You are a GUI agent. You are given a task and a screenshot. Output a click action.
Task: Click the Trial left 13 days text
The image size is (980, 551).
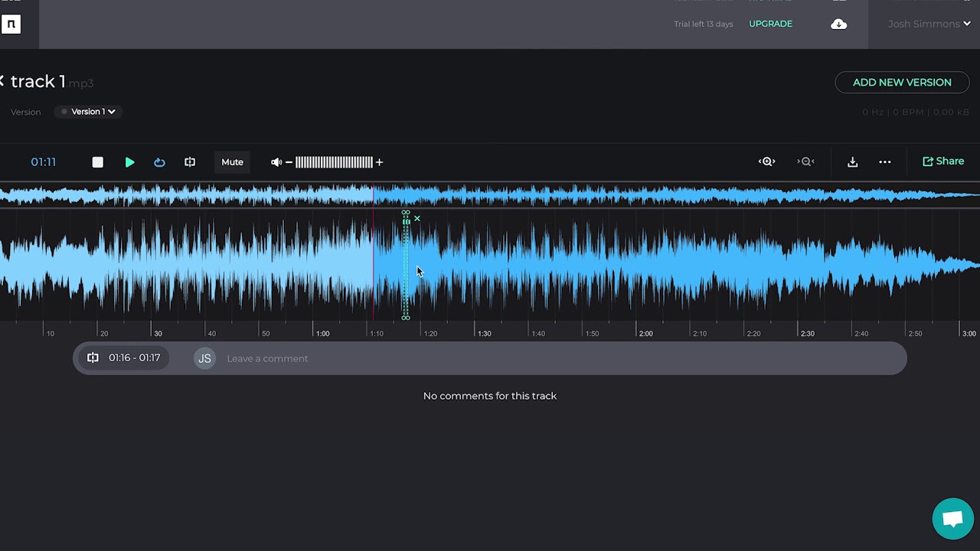pyautogui.click(x=703, y=24)
